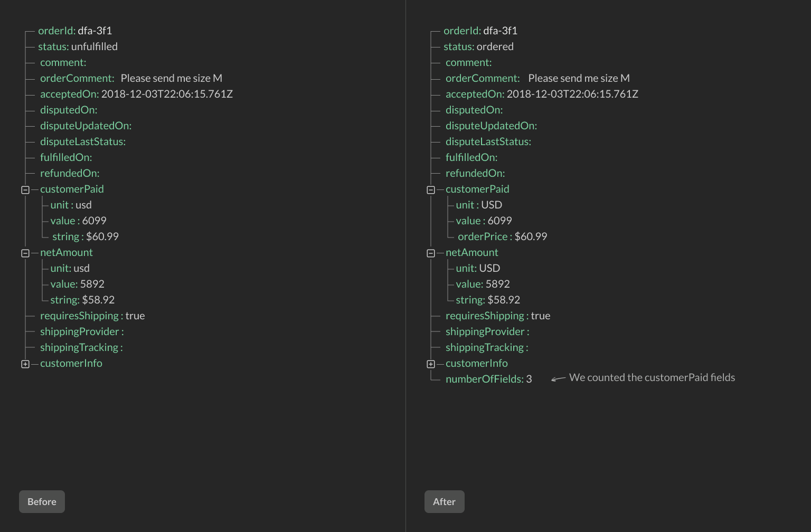Expand customerInfo node in Before tree
811x532 pixels.
(25, 364)
